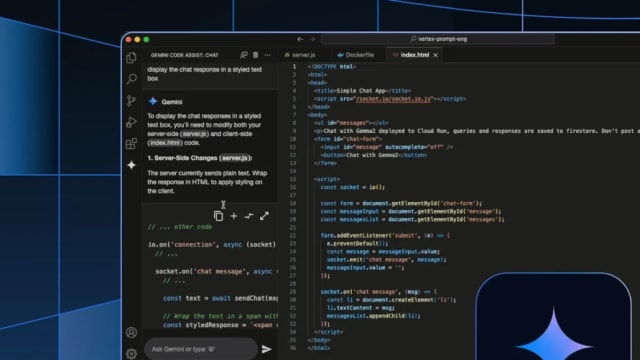
Task: Click the Ask Gemini input field
Action: point(201,349)
